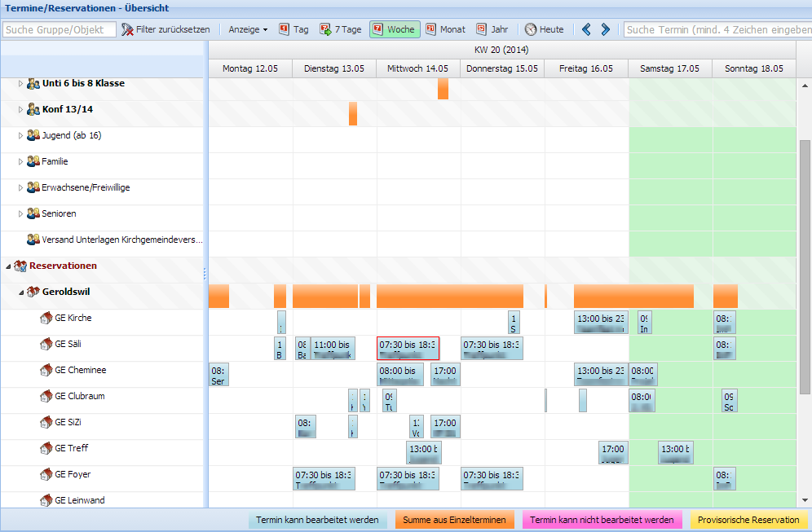This screenshot has height=532, width=812.
Task: Expand the Unti 6 bis 8 Klasse group
Action: 20,83
